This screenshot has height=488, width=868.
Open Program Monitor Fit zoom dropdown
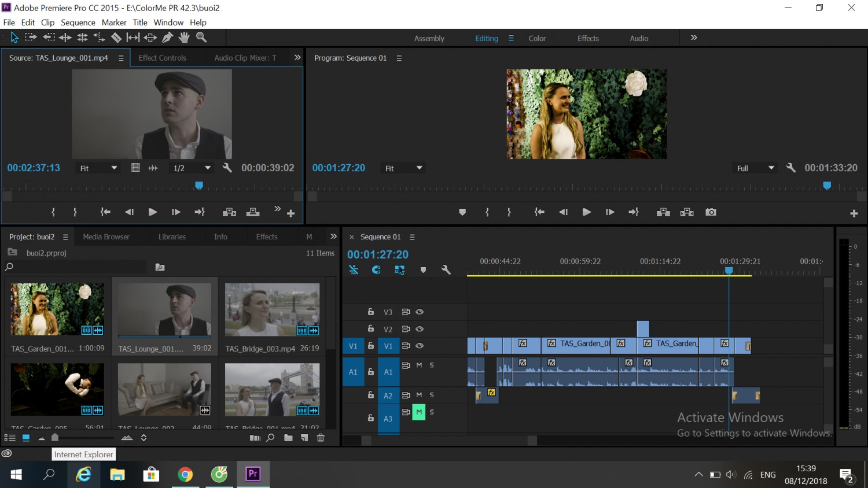click(x=404, y=168)
